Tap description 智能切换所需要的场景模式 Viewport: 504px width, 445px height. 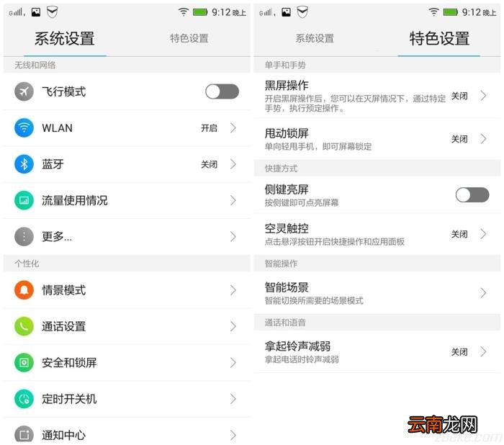click(314, 301)
